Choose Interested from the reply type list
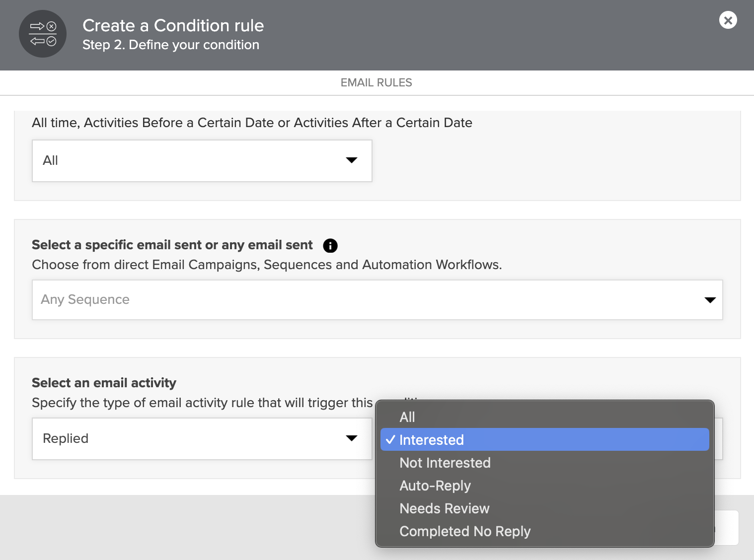The width and height of the screenshot is (754, 560). pyautogui.click(x=431, y=440)
